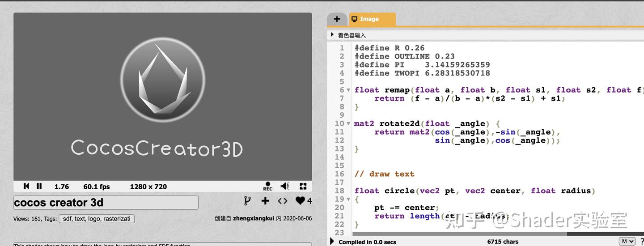Fork this shader with the branch icon
Viewport: 644px width, 246px height.
[247, 201]
